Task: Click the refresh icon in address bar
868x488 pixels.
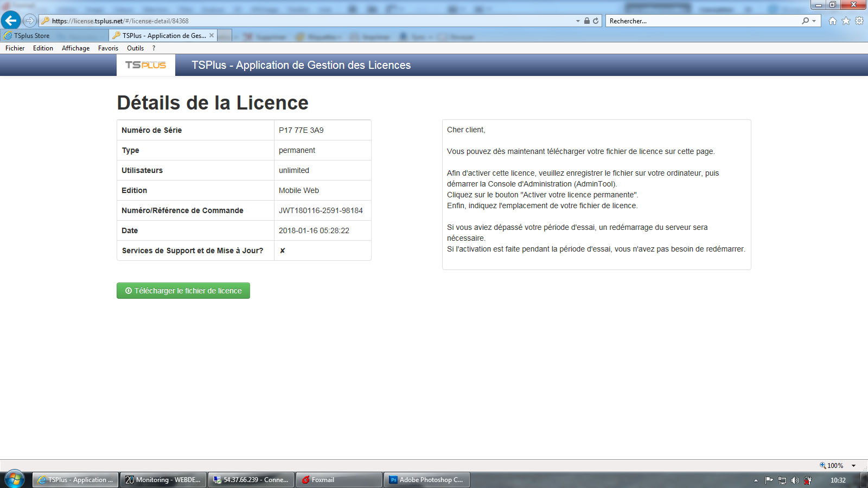Action: 596,21
